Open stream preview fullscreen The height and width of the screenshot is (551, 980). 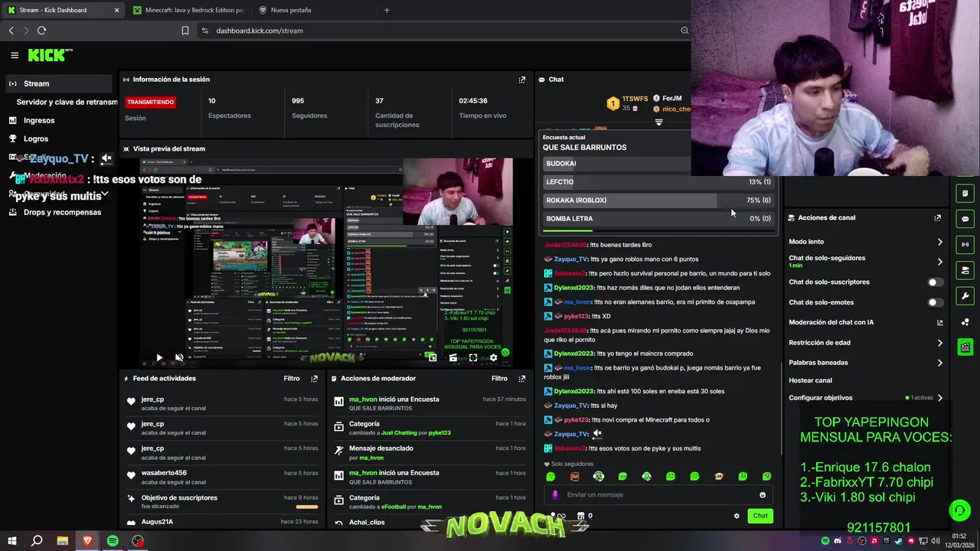pos(473,357)
